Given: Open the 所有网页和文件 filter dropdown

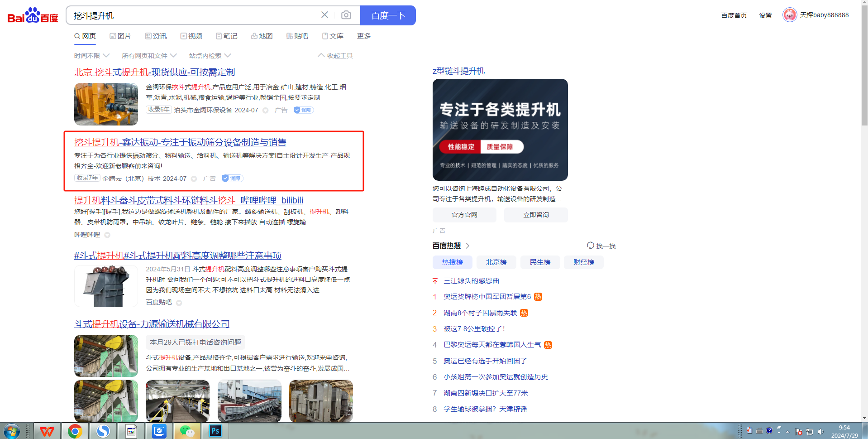Looking at the screenshot, I should pos(149,56).
